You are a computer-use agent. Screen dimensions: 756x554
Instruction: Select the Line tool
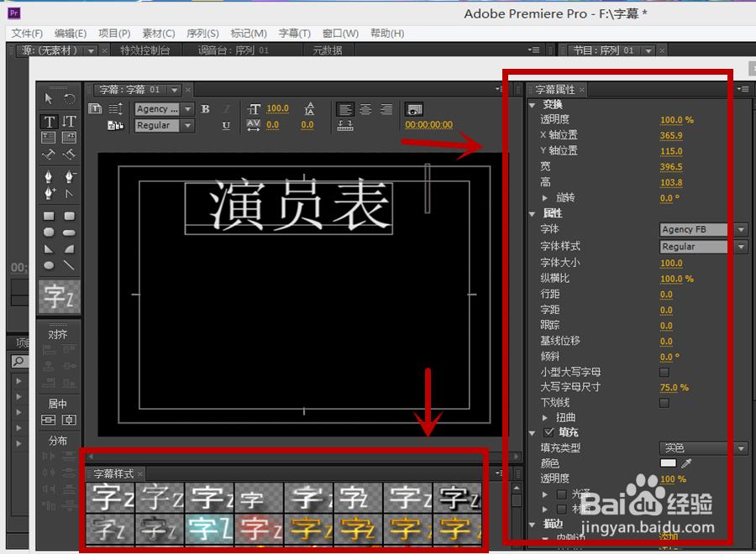click(x=70, y=265)
